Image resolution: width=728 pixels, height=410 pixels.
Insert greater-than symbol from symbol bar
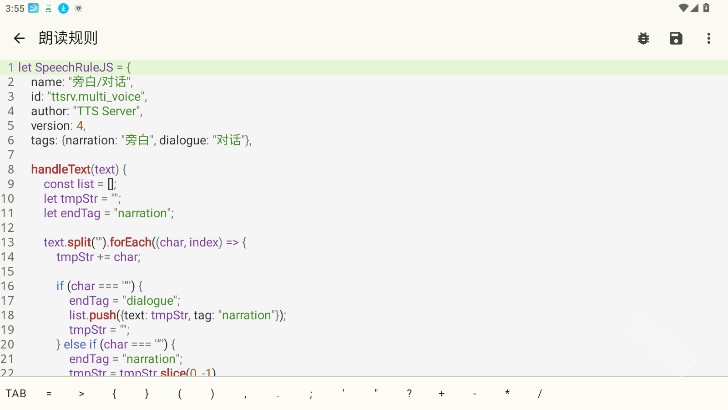(82, 394)
